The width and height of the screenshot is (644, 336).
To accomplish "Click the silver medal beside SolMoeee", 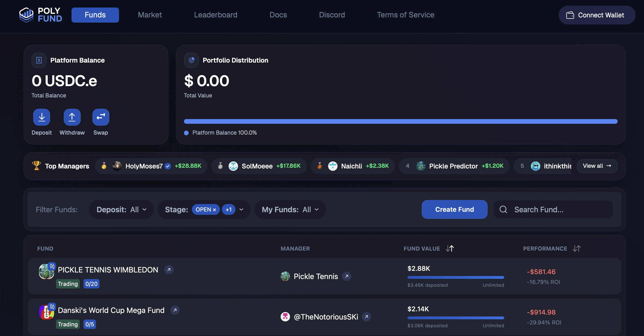I will click(x=220, y=166).
